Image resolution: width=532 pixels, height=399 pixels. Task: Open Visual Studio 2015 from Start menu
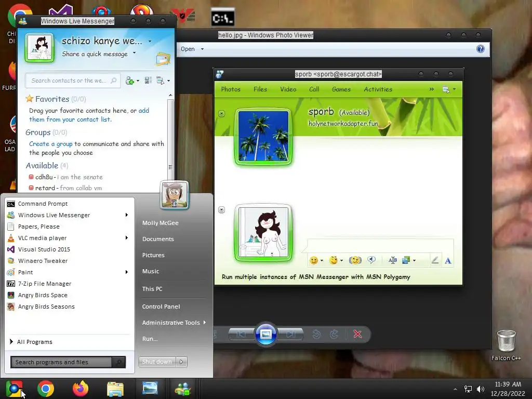(x=70, y=249)
